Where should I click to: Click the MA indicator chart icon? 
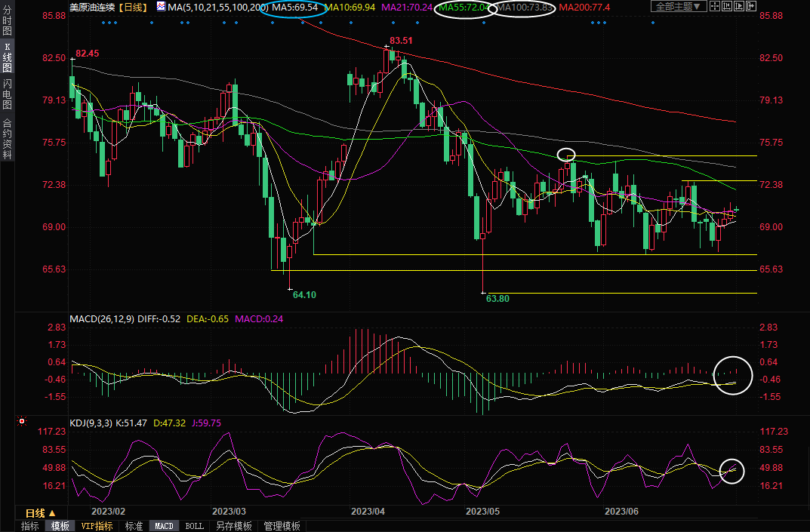pos(161,7)
